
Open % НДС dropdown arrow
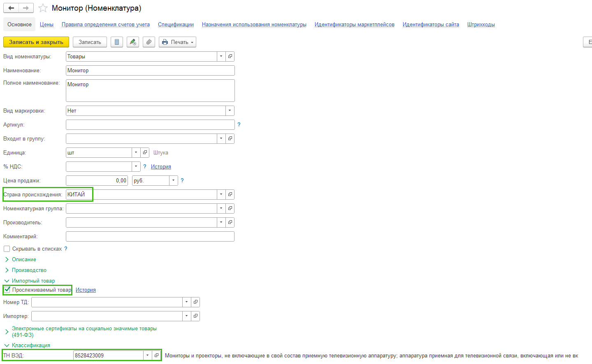click(136, 166)
